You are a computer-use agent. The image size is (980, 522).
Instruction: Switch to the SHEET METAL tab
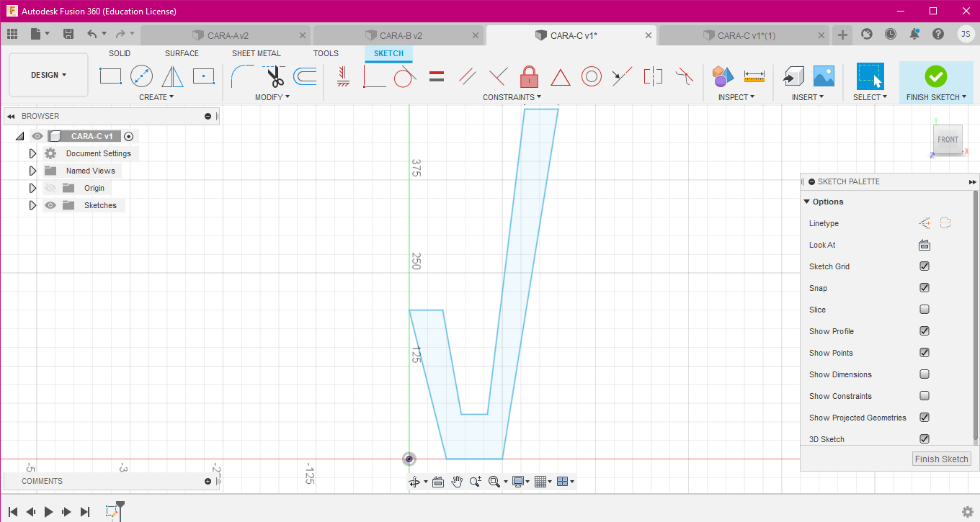pyautogui.click(x=257, y=53)
